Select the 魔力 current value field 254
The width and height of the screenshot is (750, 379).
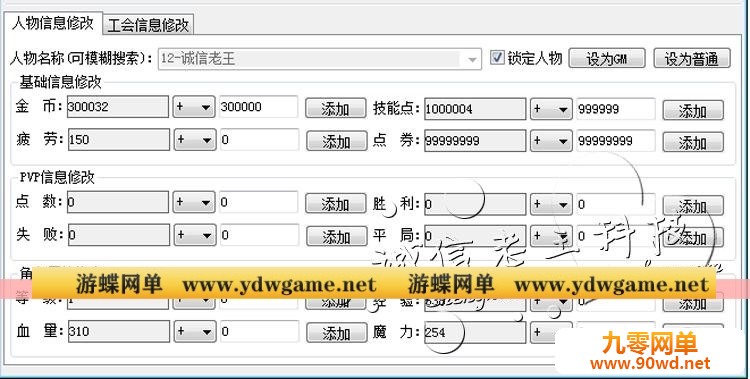(x=475, y=332)
